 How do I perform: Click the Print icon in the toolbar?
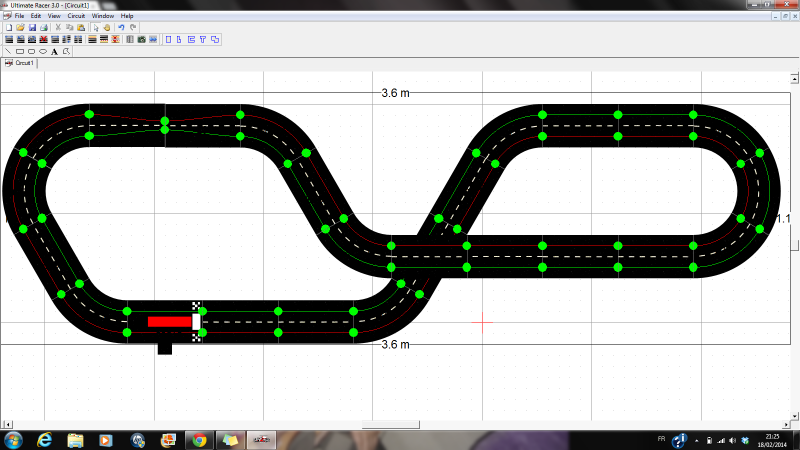(x=42, y=27)
